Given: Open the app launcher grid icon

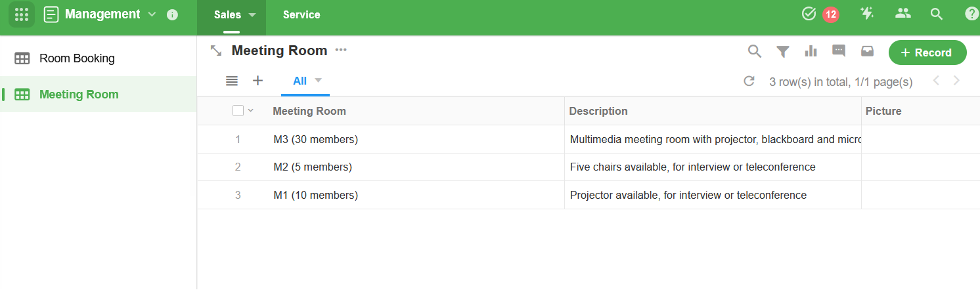Looking at the screenshot, I should click(x=22, y=14).
